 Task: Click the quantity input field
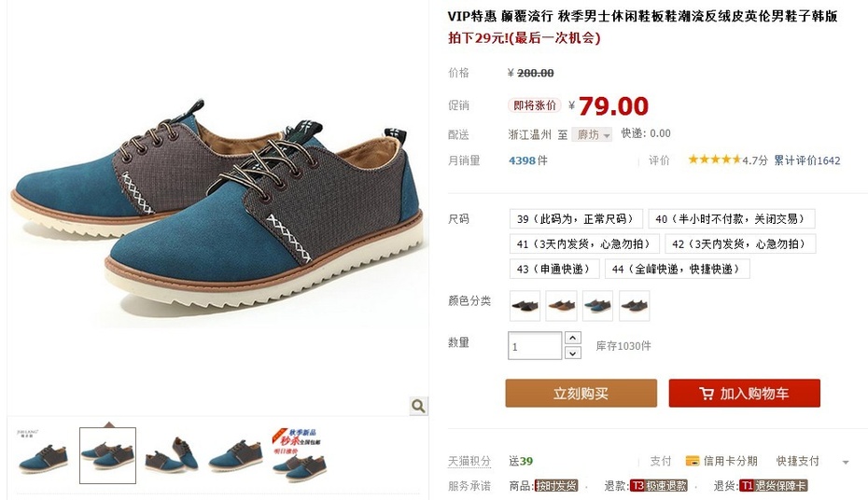coord(535,346)
